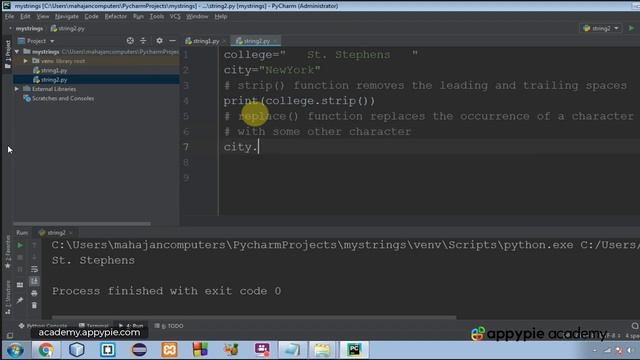
Task: Expand External Libraries node
Action: (17, 89)
